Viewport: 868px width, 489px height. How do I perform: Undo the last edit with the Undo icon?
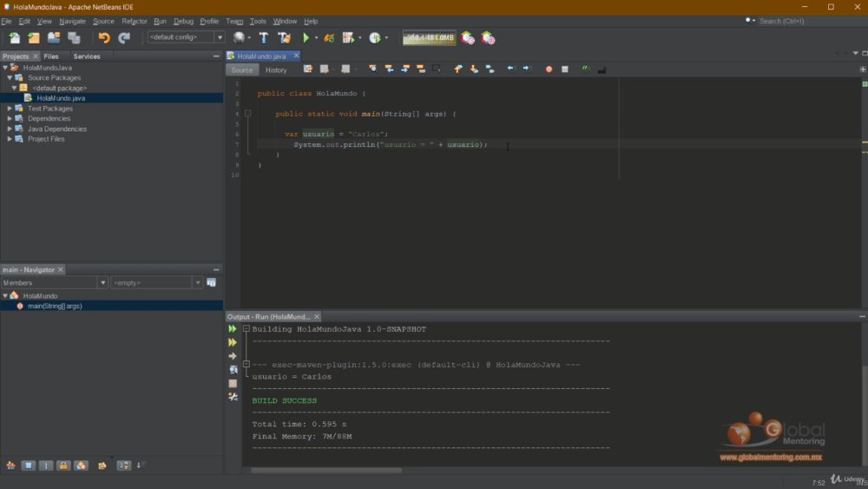point(103,37)
